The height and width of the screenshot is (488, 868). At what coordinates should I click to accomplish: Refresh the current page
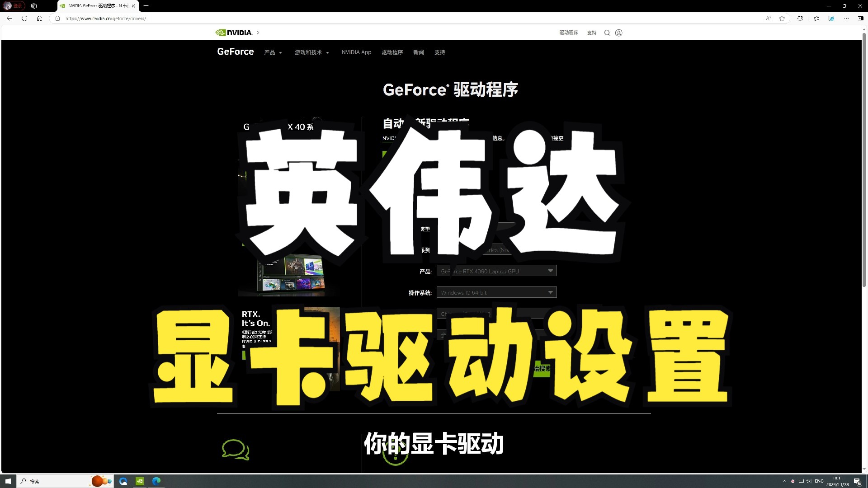[24, 19]
